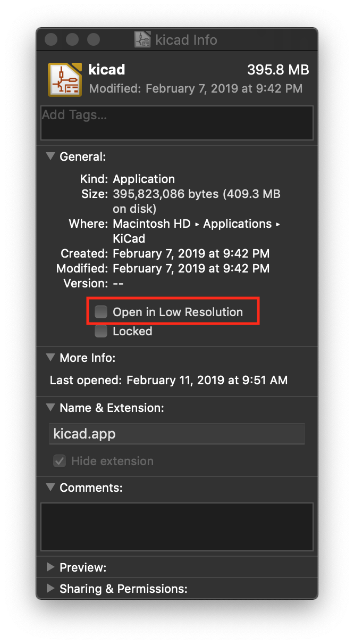Click the Add Tags field
The width and height of the screenshot is (354, 644).
point(176,122)
